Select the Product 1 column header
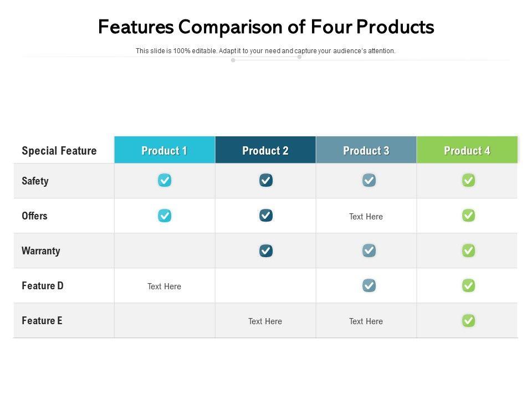The image size is (532, 399). pos(165,150)
